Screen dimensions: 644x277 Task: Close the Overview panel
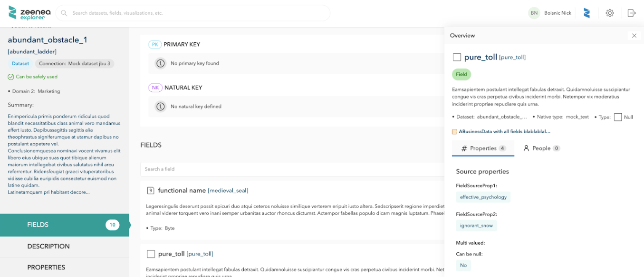[634, 36]
